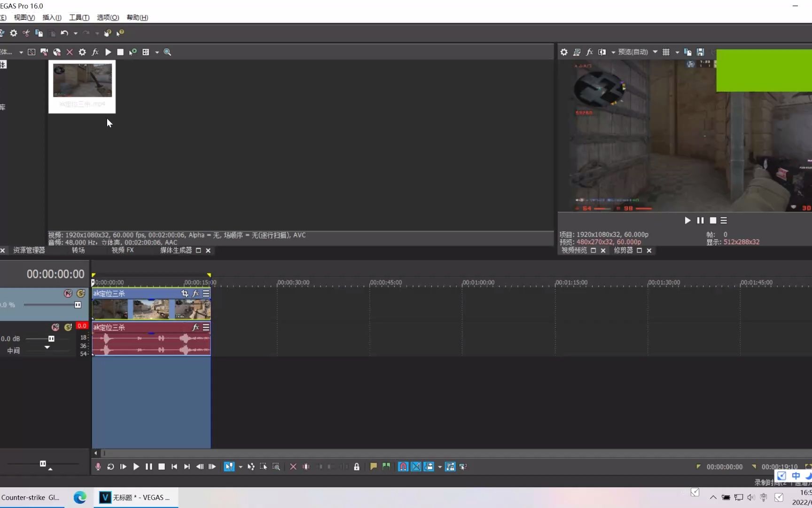Click the capture video camera icon
The image size is (812, 508).
pyautogui.click(x=44, y=52)
